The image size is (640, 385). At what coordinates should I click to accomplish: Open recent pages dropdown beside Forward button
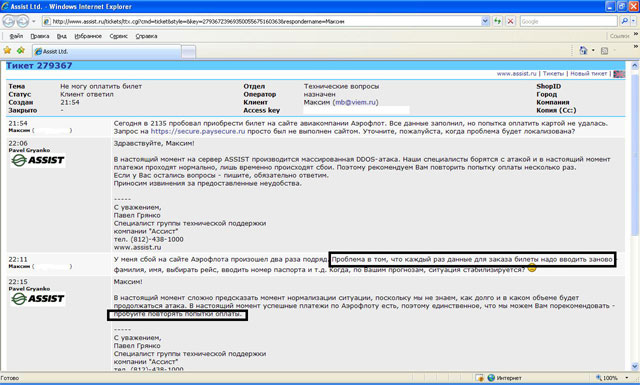pos(34,21)
